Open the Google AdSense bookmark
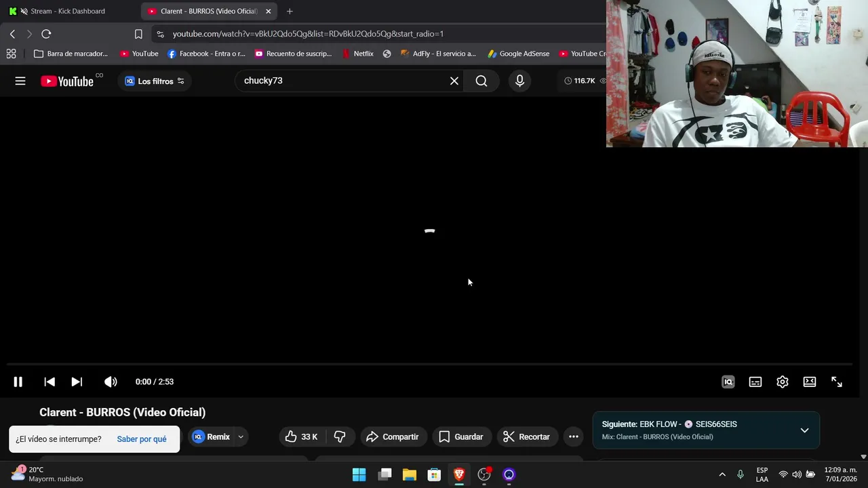The width and height of the screenshot is (868, 488). pos(519,54)
